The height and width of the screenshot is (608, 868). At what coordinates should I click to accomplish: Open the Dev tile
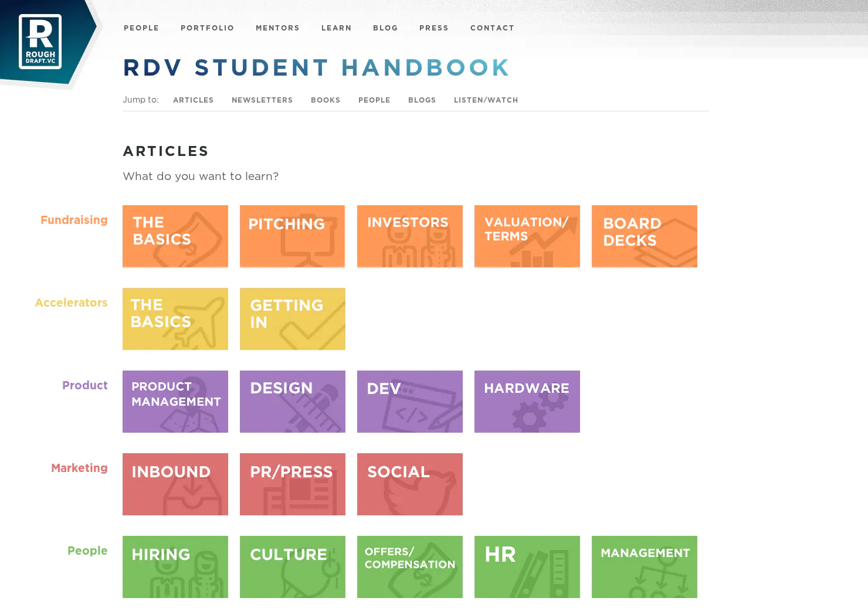tap(410, 402)
